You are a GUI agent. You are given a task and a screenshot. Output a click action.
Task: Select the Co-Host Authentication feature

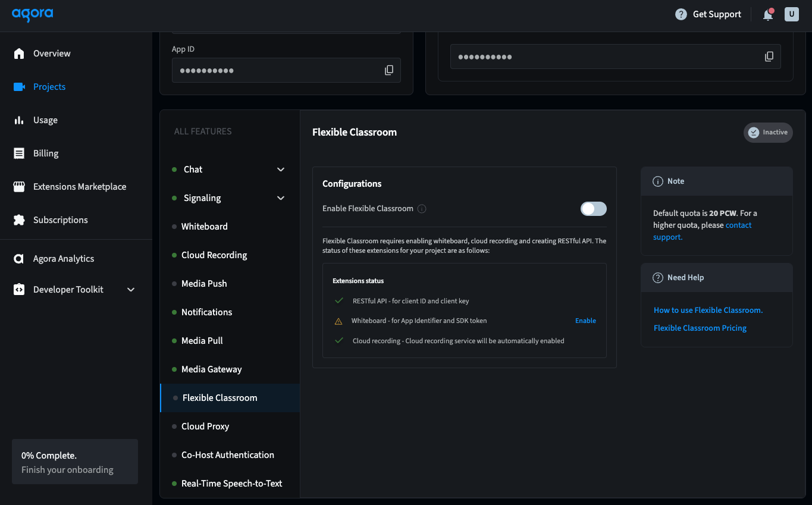tap(230, 455)
